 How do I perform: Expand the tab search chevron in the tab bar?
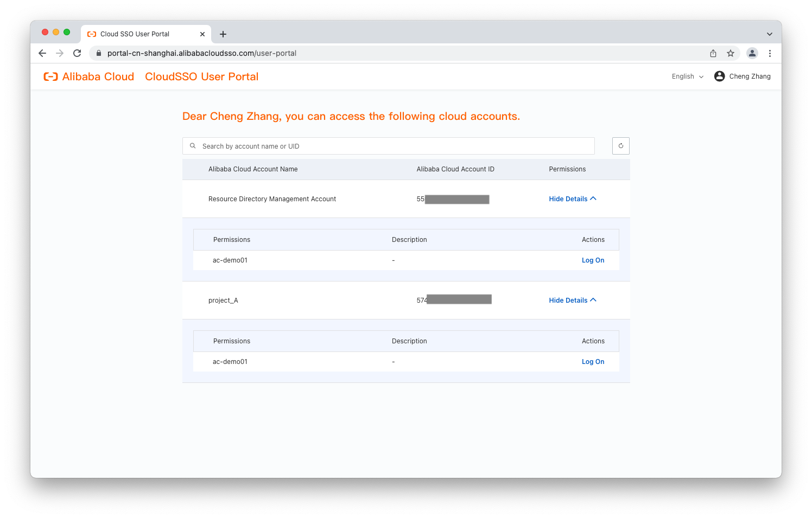tap(769, 34)
